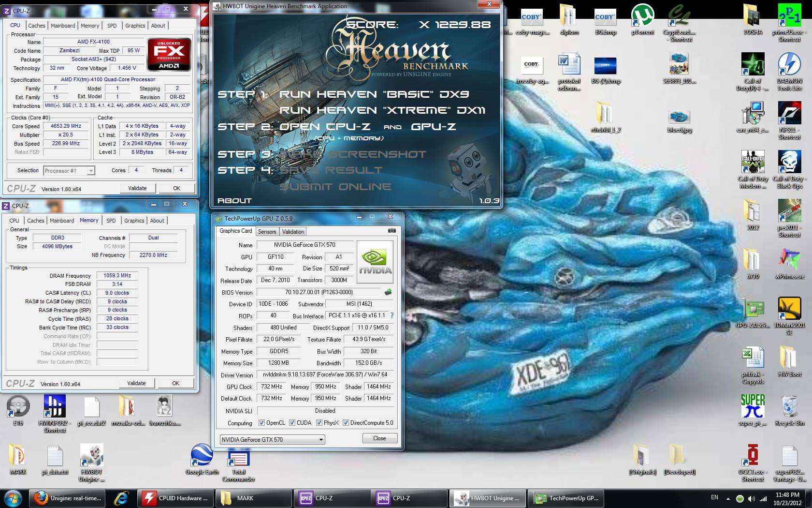Open the GPU selection dropdown in GPU-Z
812x508 pixels.
[x=272, y=439]
